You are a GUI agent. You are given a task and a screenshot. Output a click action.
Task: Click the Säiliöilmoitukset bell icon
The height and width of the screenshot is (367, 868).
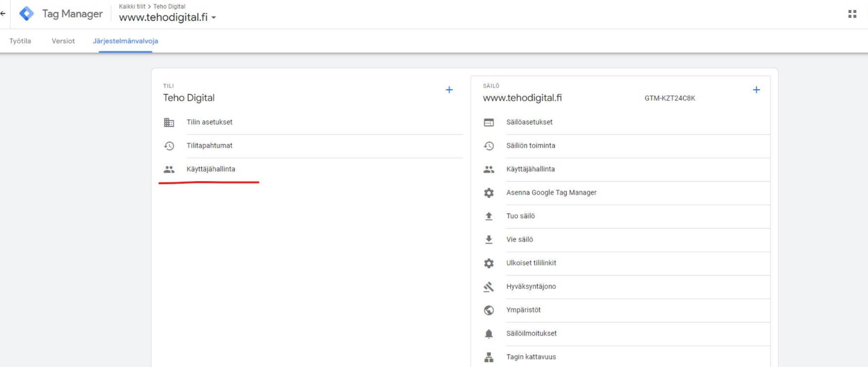coord(489,334)
